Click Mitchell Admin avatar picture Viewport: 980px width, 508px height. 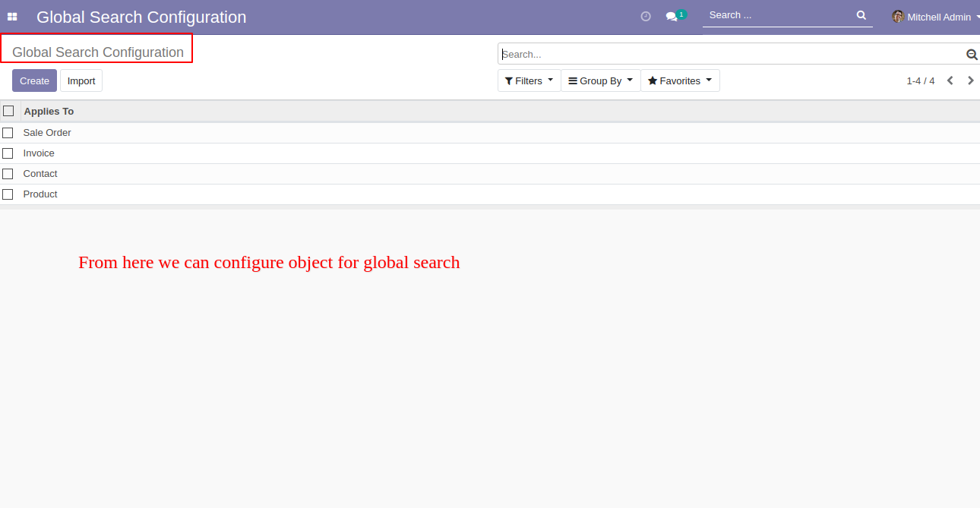tap(898, 17)
